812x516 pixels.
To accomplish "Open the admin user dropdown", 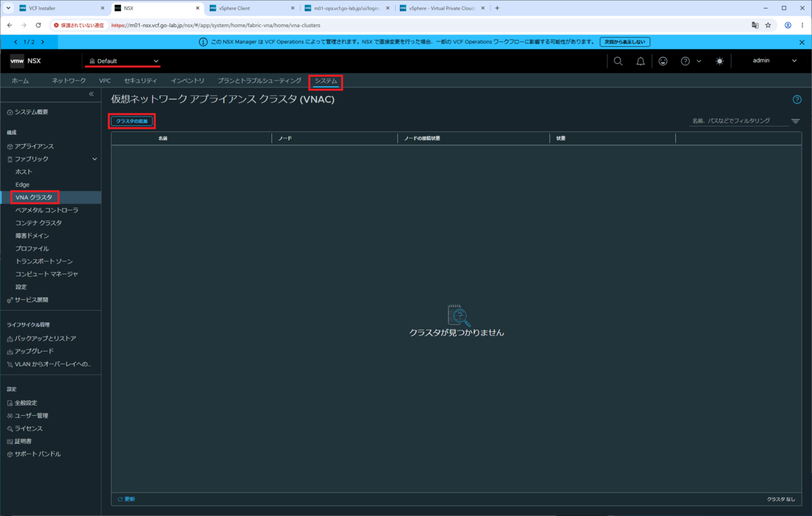I will click(x=775, y=60).
